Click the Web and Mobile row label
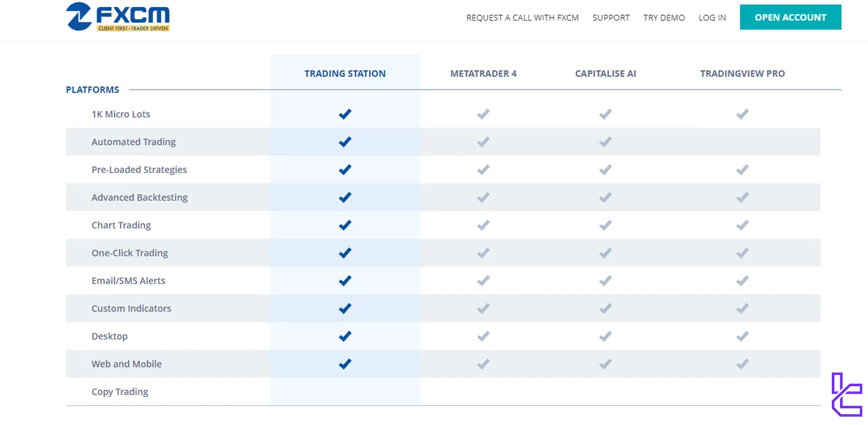Screen dimensions: 868x425 [x=127, y=364]
